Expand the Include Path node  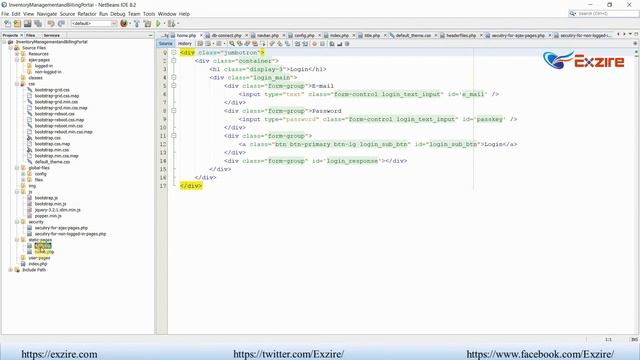click(11, 270)
